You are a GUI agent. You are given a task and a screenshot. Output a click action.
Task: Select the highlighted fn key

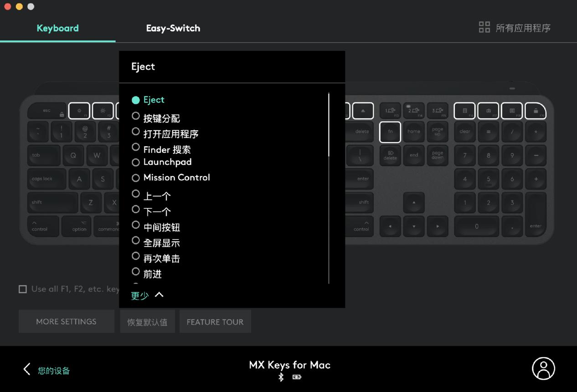point(390,132)
